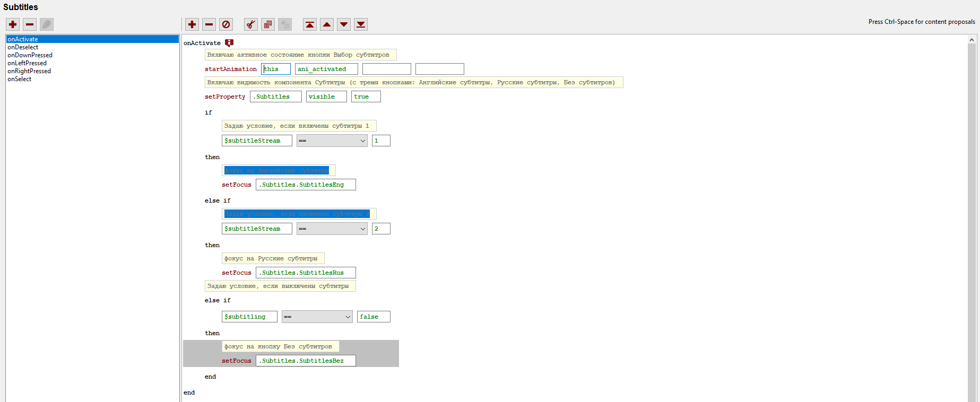
Task: Edit the .Subtitles.SubtitlesEng focus target field
Action: (306, 185)
